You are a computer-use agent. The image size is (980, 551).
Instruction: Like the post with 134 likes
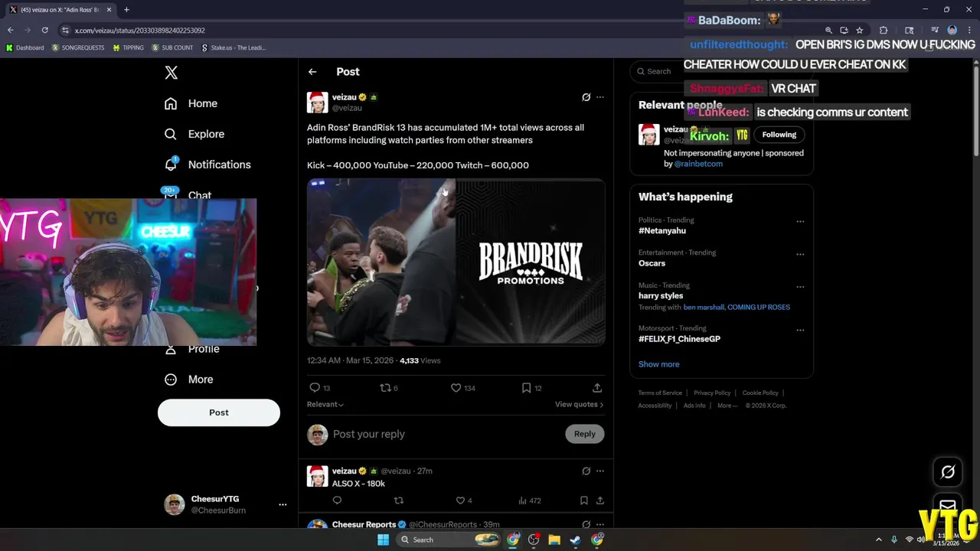pos(462,388)
